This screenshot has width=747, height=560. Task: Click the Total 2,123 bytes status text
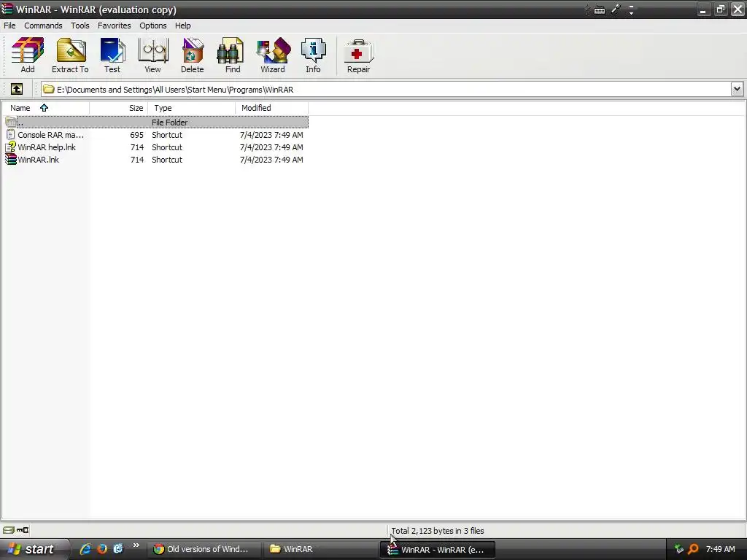[x=438, y=531]
